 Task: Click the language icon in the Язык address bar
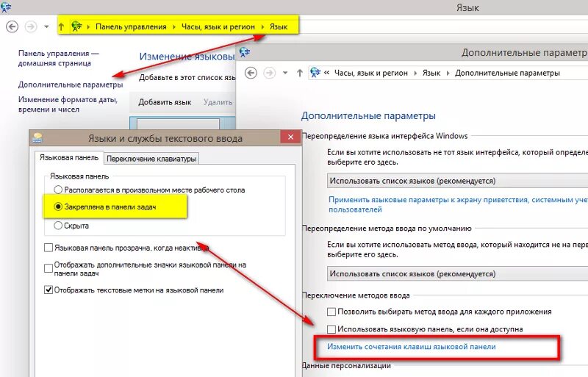pos(77,26)
